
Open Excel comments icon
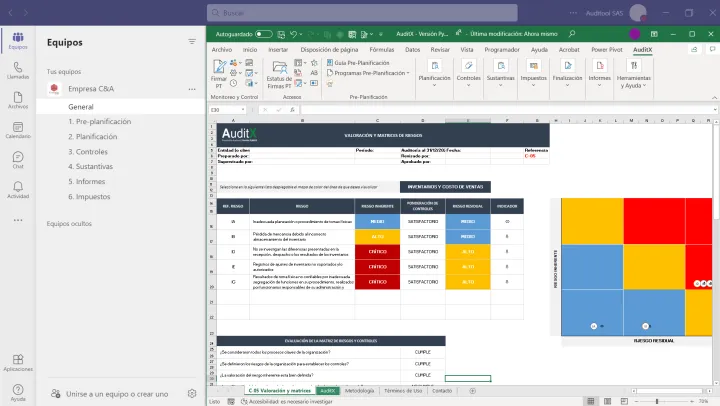click(712, 49)
